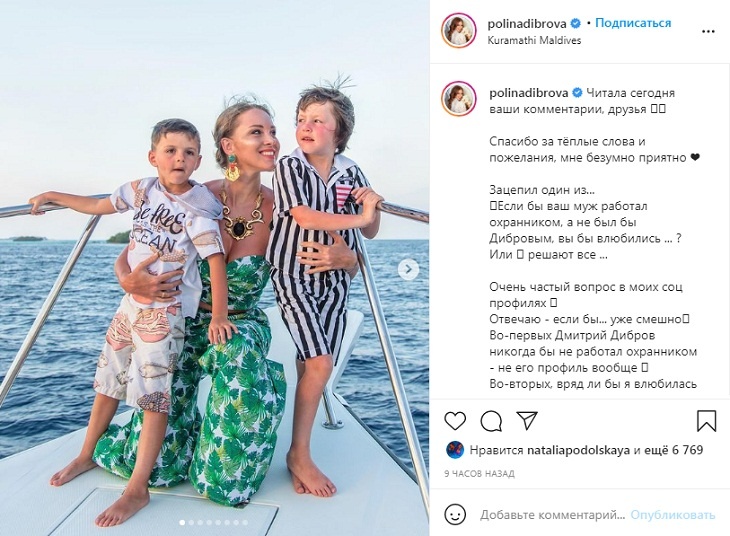Open the polinadibrova username in the header

point(527,23)
